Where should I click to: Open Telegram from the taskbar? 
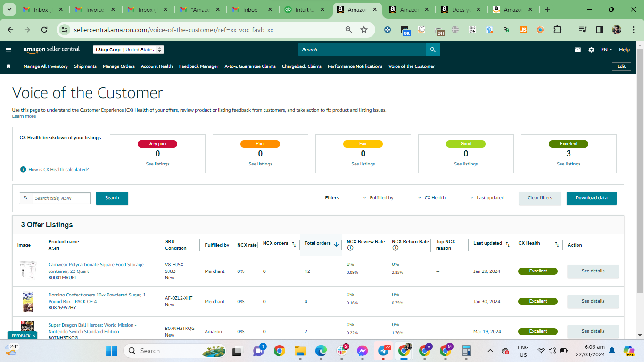pos(384,351)
